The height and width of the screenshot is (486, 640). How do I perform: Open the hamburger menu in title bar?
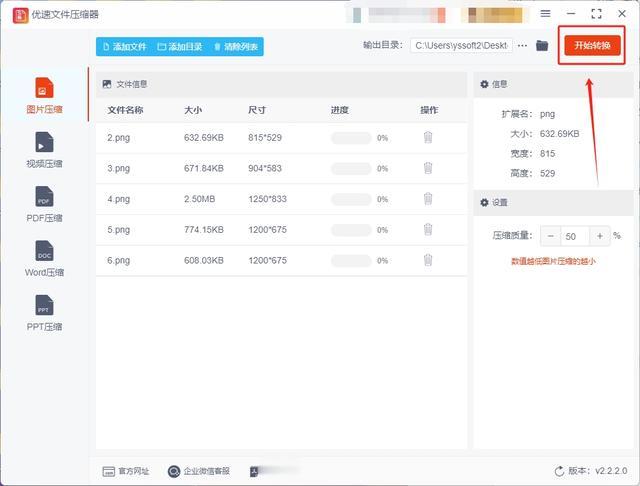click(545, 13)
